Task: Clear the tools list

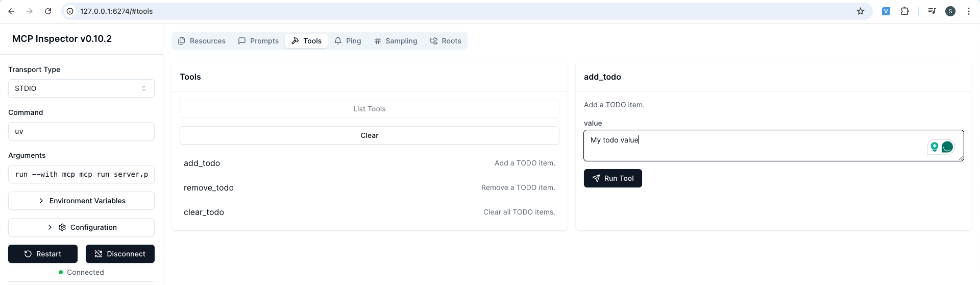Action: [x=369, y=135]
